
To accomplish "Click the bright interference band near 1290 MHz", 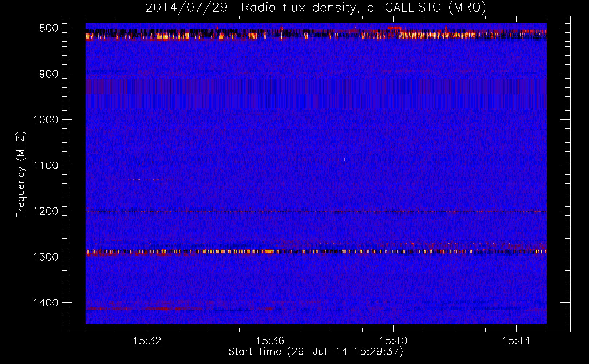I will [x=316, y=251].
